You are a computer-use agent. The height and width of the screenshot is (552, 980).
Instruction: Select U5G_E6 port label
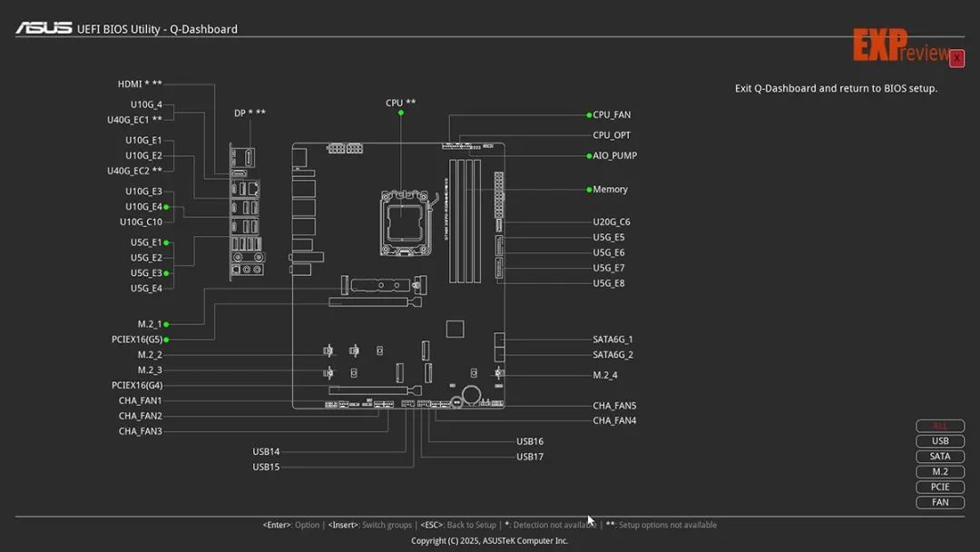coord(608,252)
